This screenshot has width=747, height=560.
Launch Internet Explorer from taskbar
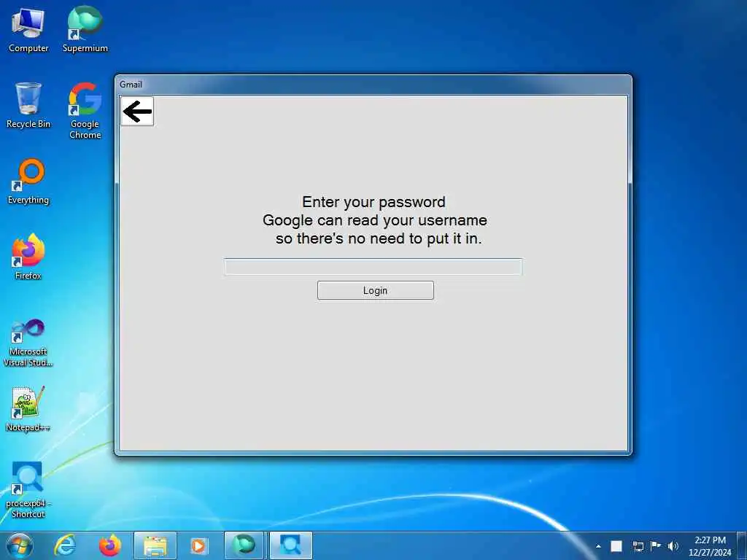(65, 545)
